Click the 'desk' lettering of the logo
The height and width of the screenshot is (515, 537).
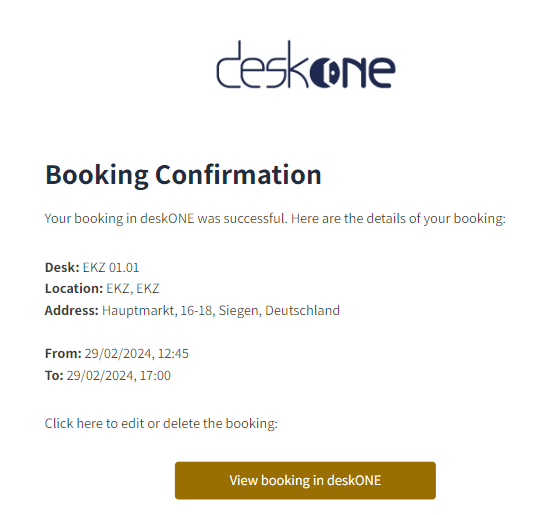click(263, 65)
